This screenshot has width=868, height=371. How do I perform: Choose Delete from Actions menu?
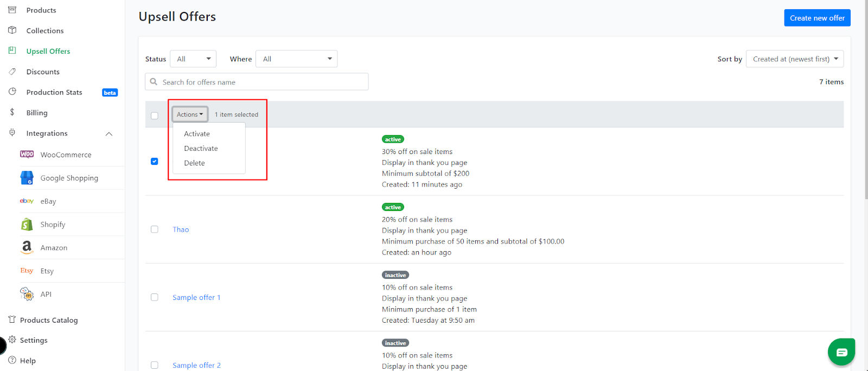194,163
